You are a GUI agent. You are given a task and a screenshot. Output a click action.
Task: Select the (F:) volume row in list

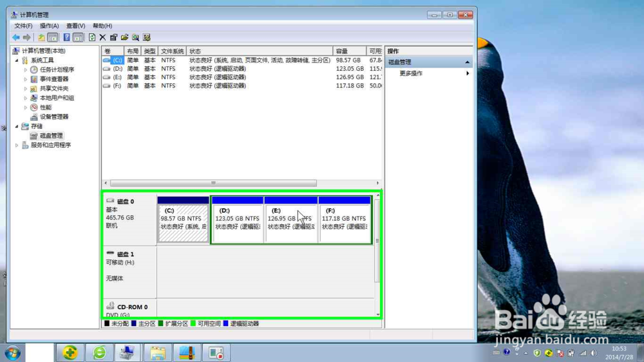coord(242,86)
